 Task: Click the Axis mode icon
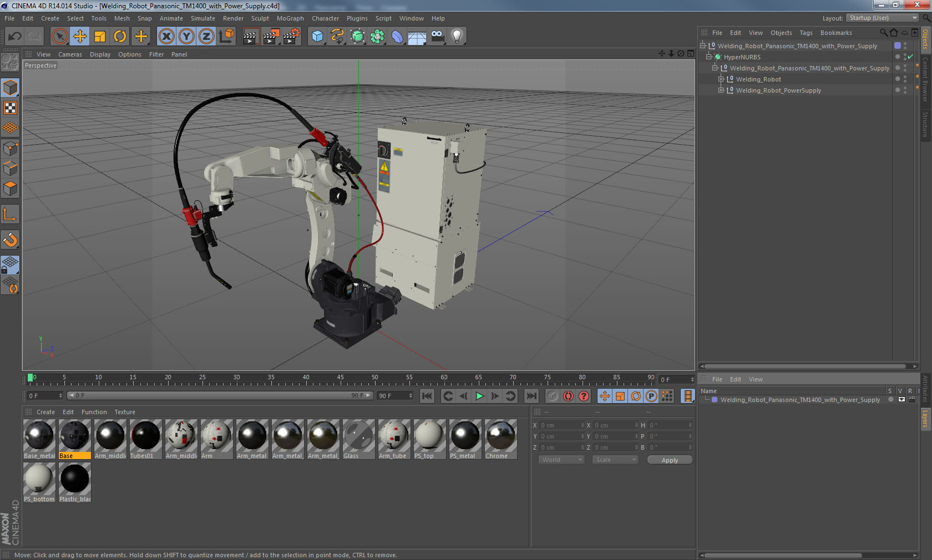10,214
